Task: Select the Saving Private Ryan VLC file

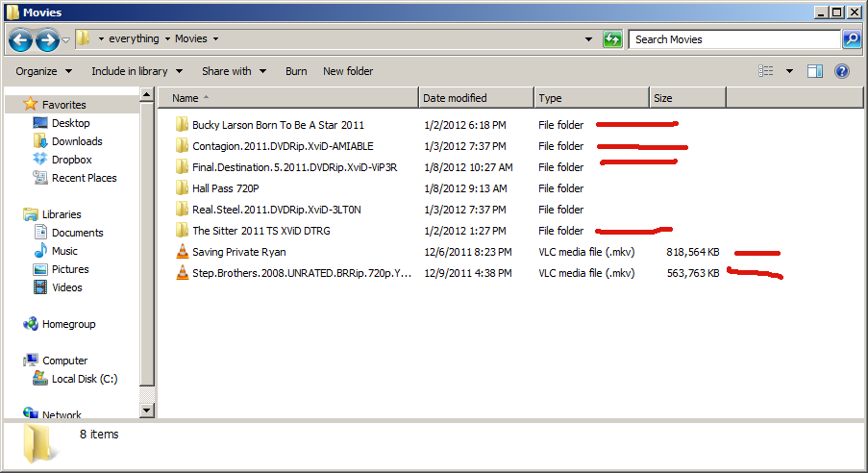Action: 238,252
